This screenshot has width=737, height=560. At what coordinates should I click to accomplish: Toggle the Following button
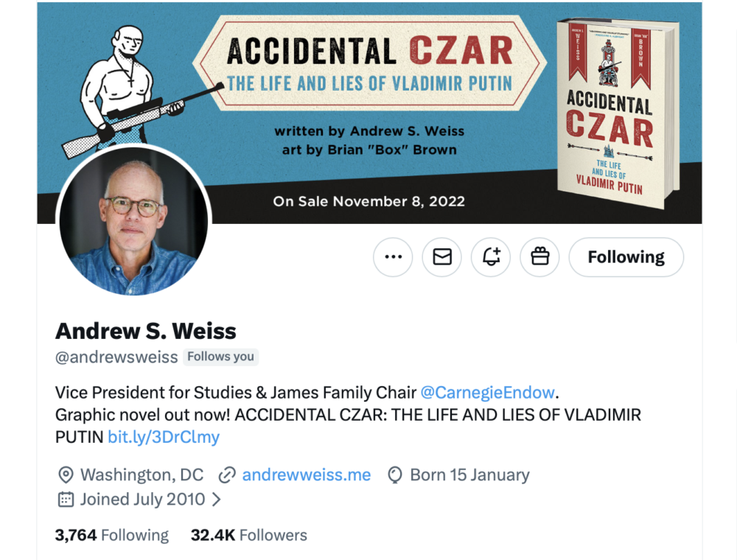pyautogui.click(x=626, y=257)
